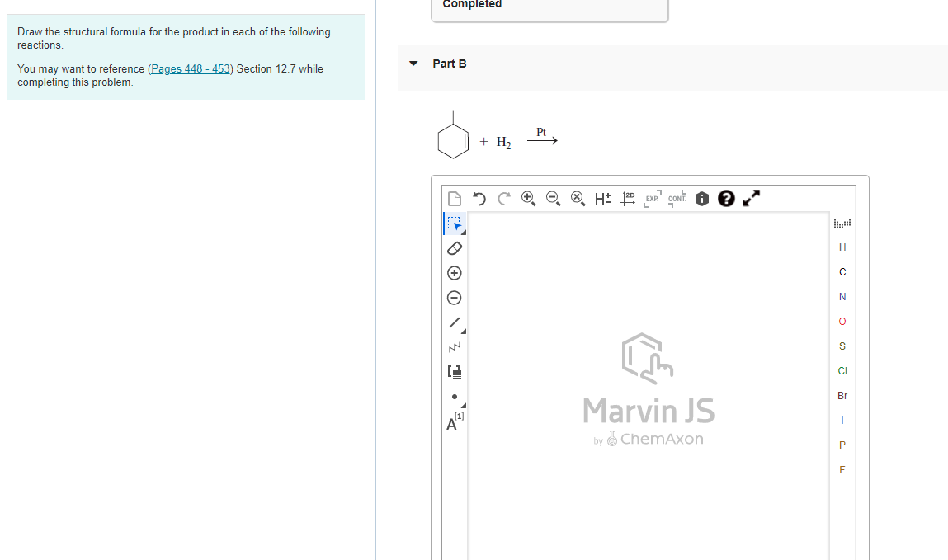Select Nitrogen atom N

click(x=842, y=297)
